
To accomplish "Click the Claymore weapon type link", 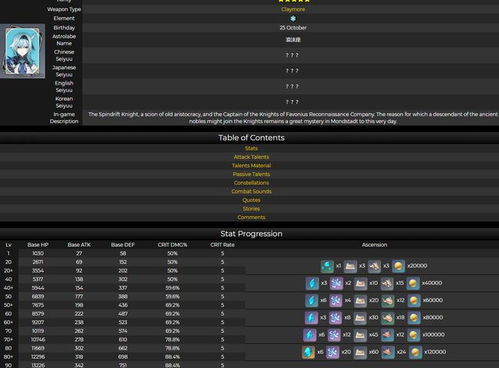I will pyautogui.click(x=293, y=9).
